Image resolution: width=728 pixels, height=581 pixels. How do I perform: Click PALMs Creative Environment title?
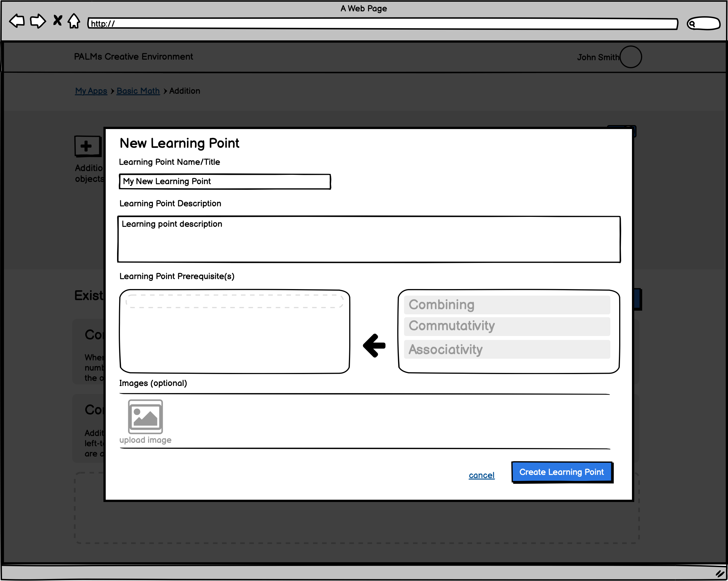[133, 56]
